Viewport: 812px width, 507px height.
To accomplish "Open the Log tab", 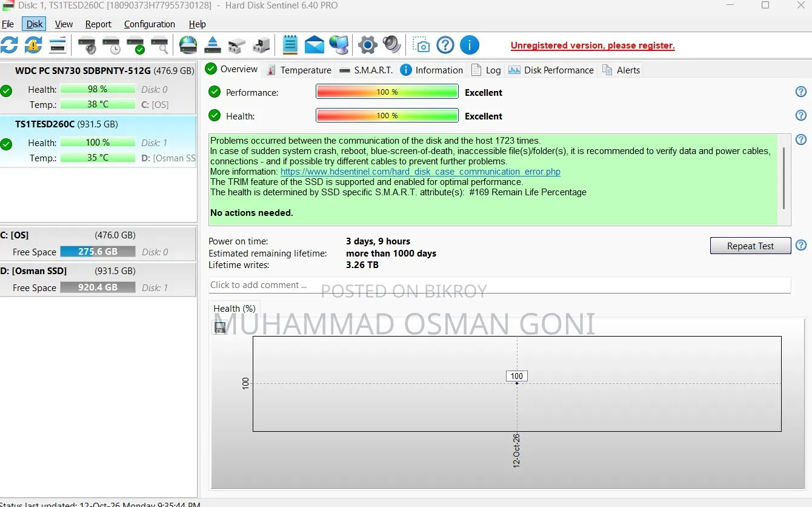I will 486,70.
